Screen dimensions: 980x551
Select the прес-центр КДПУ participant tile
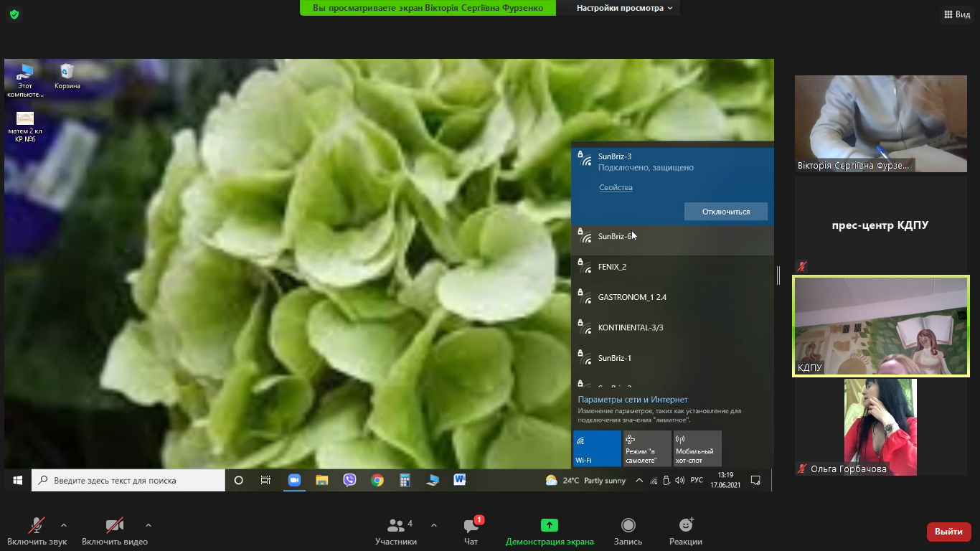pyautogui.click(x=881, y=225)
